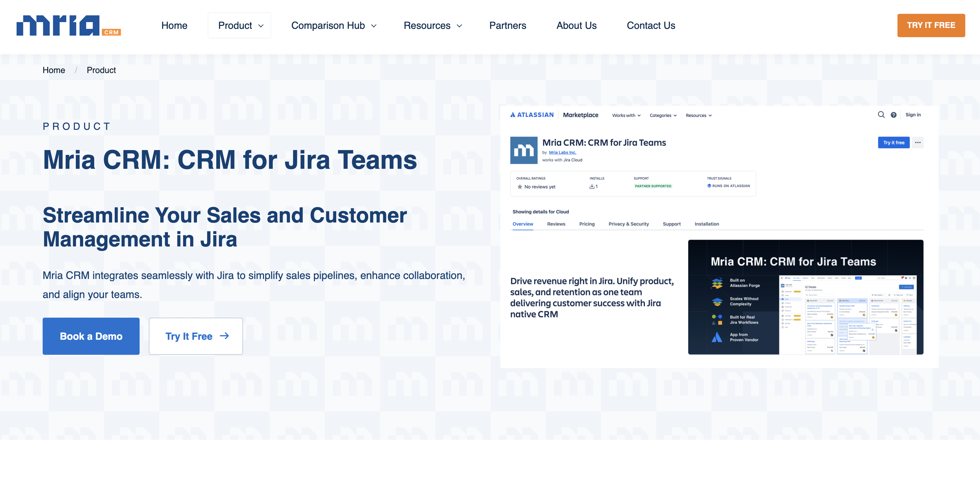980x480 pixels.
Task: Click the arrow inside the Try It Free button
Action: click(x=225, y=336)
